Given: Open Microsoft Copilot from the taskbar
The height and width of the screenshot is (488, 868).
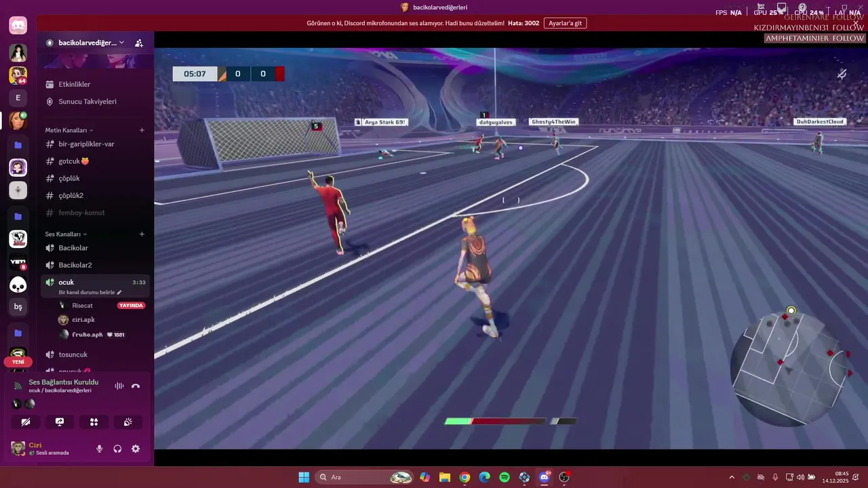Looking at the screenshot, I should tap(425, 477).
